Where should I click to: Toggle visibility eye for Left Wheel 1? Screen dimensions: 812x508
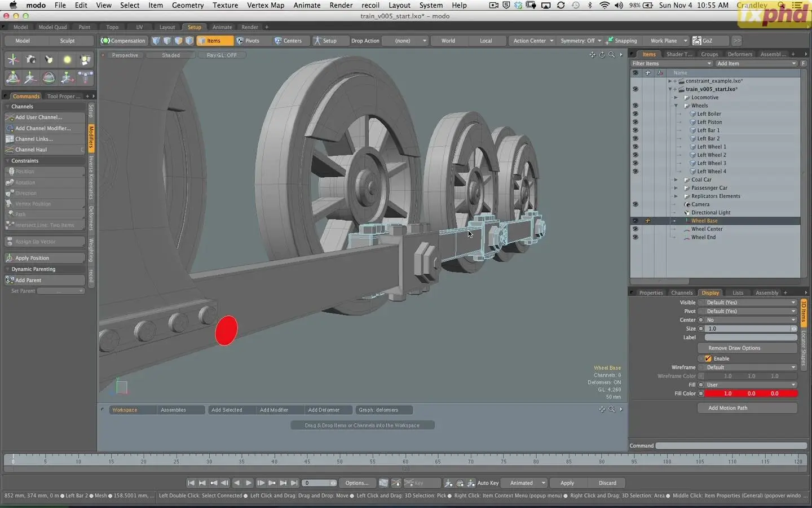click(635, 147)
